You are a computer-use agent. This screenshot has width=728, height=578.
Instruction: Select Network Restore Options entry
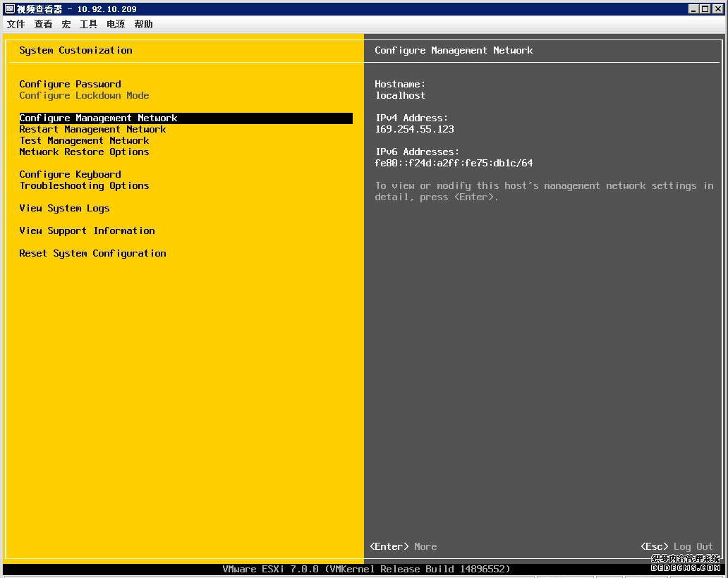pyautogui.click(x=84, y=152)
